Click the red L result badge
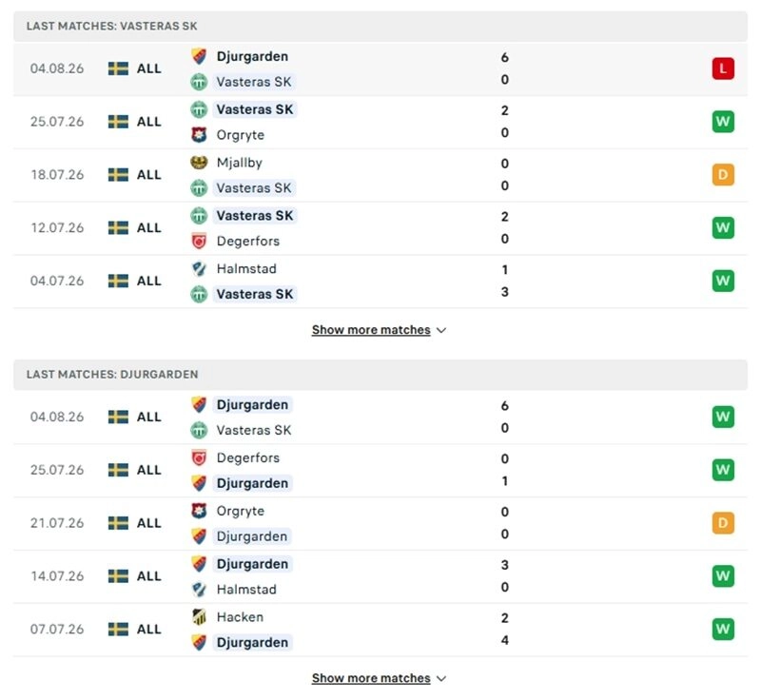Image resolution: width=761 pixels, height=700 pixels. coord(723,68)
